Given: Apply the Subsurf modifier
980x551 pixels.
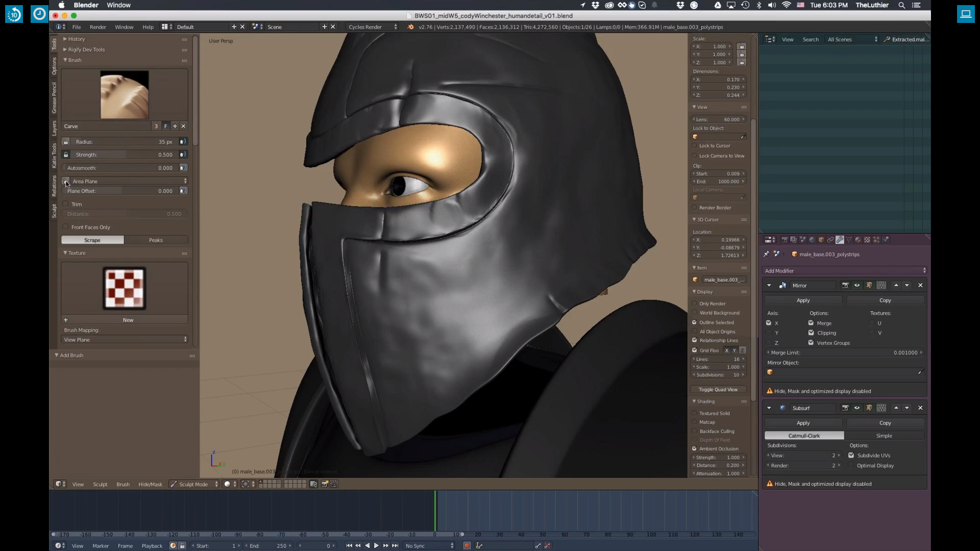Looking at the screenshot, I should point(803,423).
